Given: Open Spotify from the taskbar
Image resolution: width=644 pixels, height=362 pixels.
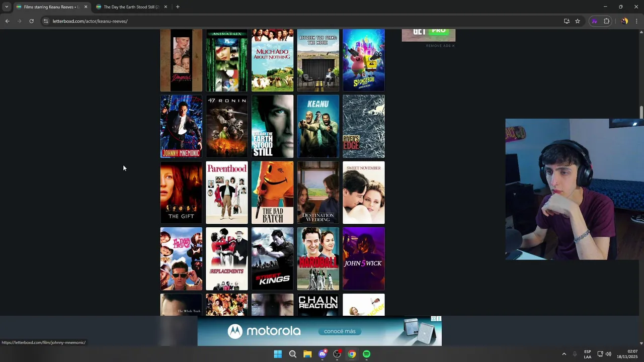Looking at the screenshot, I should click(367, 354).
